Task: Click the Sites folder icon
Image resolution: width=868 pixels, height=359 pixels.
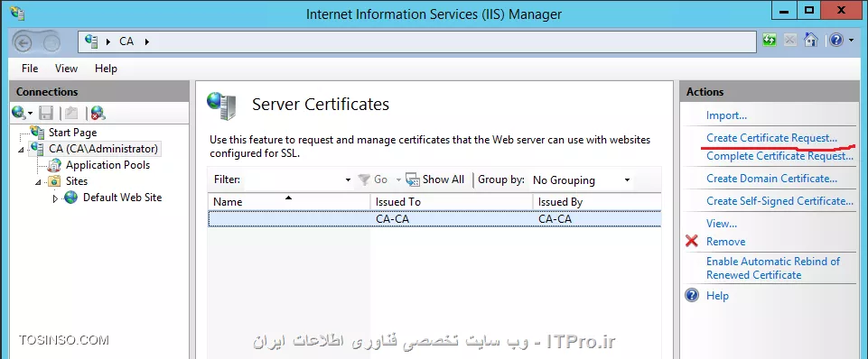Action: coord(54,181)
